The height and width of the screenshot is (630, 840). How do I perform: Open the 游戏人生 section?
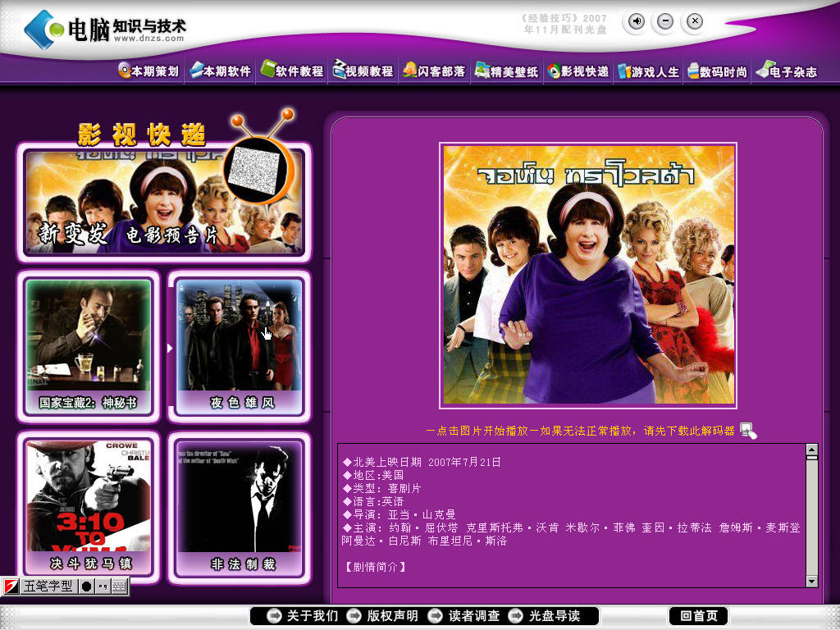click(649, 71)
